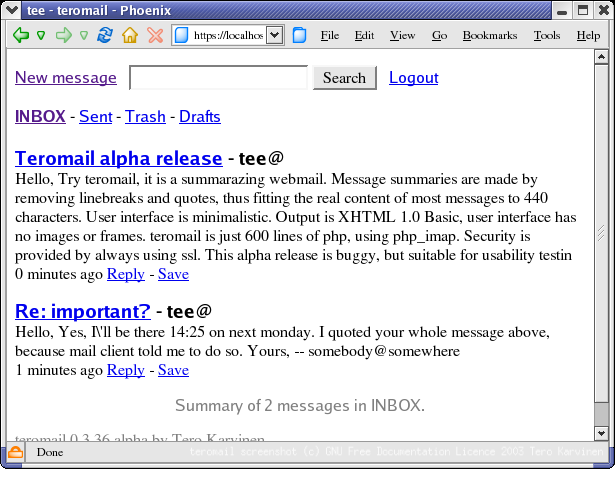Save the Teromail alpha release message
The height and width of the screenshot is (480, 615).
(x=173, y=274)
